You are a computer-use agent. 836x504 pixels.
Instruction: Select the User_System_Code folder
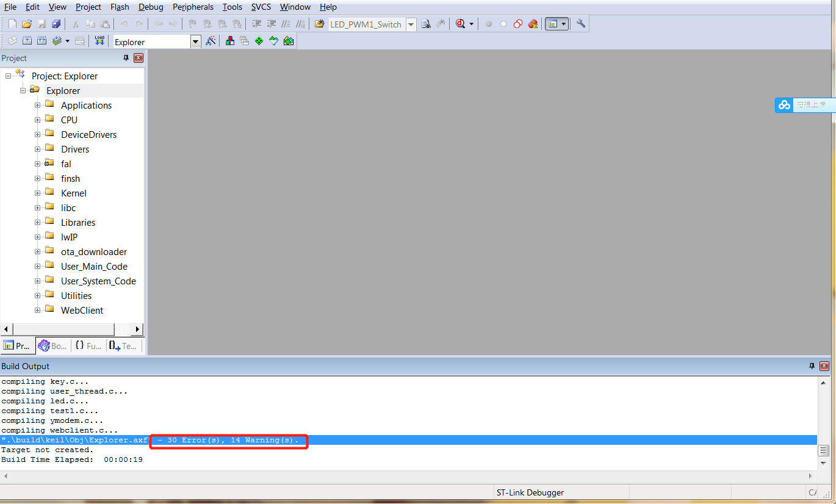tap(98, 281)
